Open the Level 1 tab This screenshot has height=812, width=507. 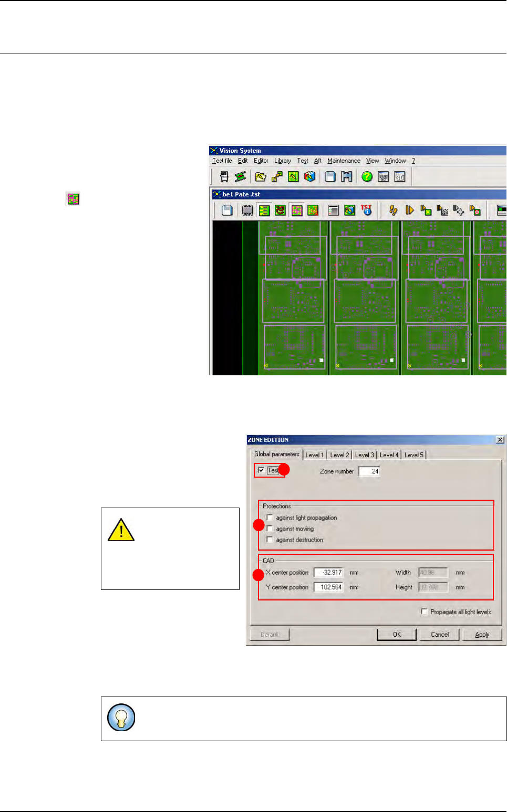(315, 455)
